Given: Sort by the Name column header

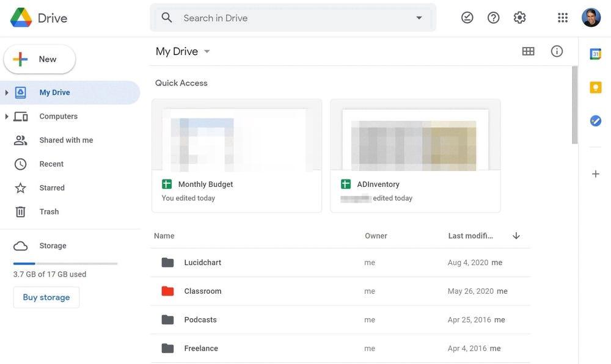Looking at the screenshot, I should tap(164, 236).
